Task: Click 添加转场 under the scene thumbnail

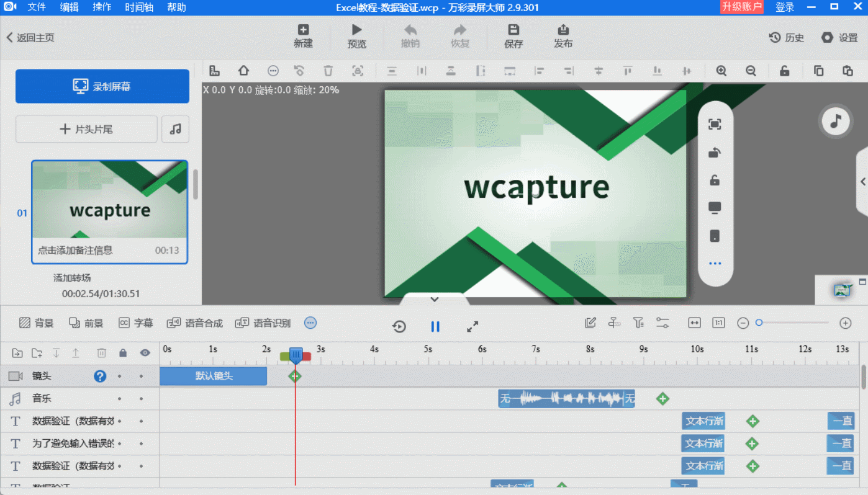Action: point(72,278)
